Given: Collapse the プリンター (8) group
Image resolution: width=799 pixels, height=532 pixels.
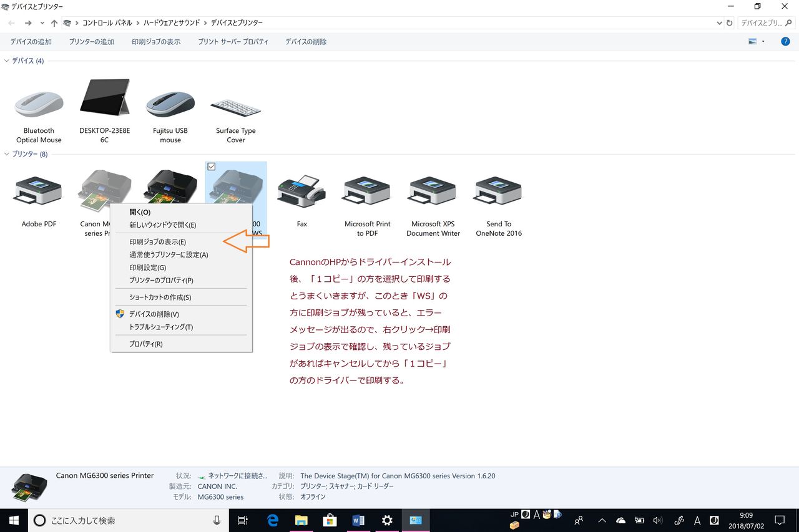Looking at the screenshot, I should coord(7,154).
